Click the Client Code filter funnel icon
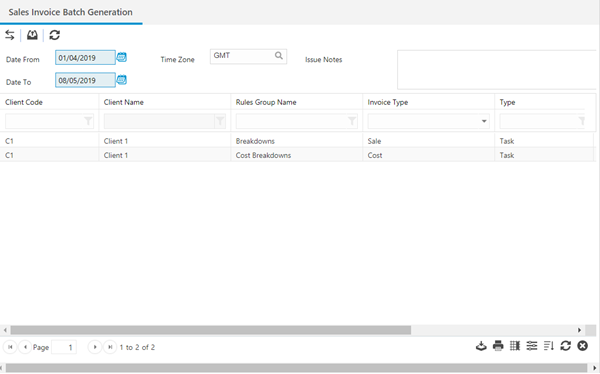Viewport: 600px width, 374px height. [x=88, y=121]
